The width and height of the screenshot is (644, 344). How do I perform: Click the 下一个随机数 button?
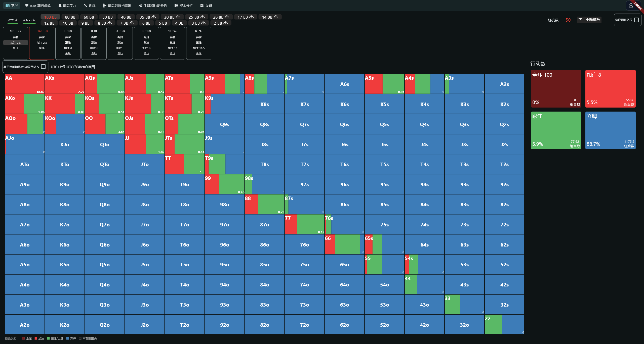[589, 20]
